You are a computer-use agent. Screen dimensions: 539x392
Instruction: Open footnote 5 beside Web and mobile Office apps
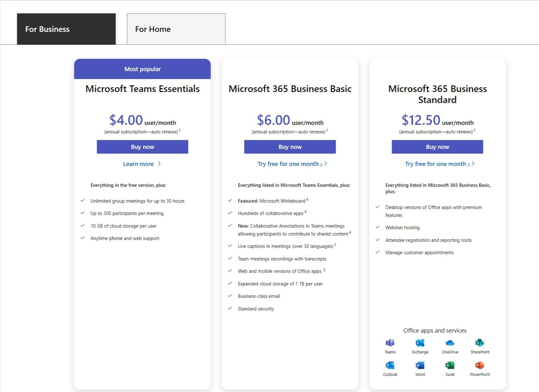pyautogui.click(x=324, y=270)
